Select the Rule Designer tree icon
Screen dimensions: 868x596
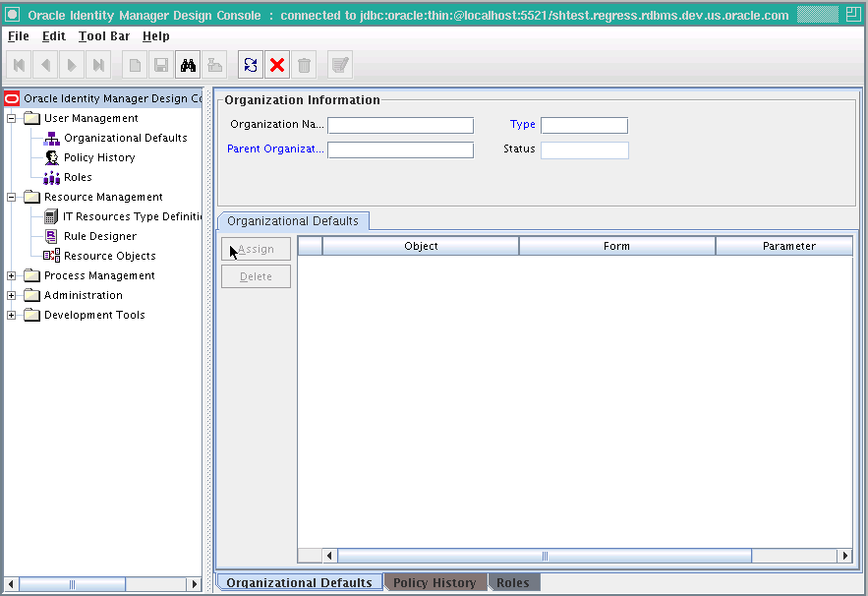[51, 236]
